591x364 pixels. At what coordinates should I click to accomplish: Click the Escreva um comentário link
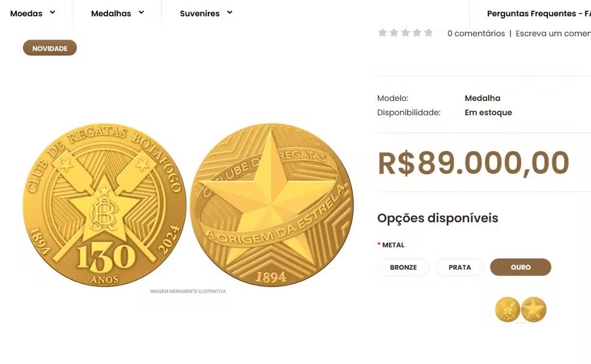coord(553,34)
